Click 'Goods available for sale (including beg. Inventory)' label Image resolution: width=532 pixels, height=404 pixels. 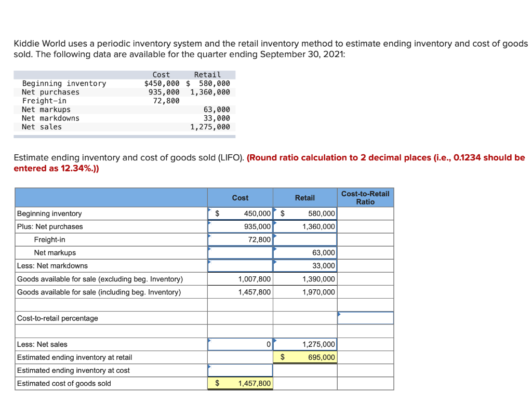(99, 292)
